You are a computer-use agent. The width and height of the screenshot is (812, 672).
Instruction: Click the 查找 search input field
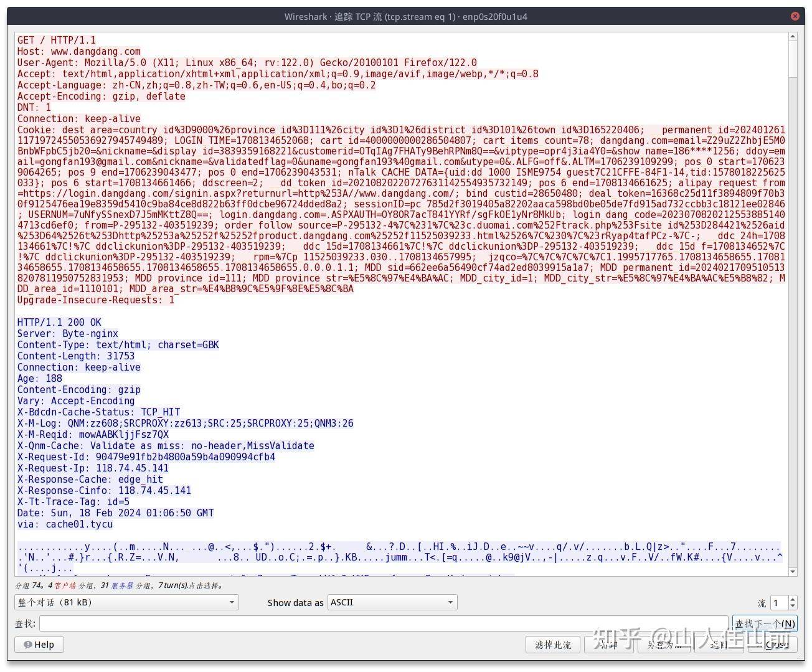pos(384,623)
